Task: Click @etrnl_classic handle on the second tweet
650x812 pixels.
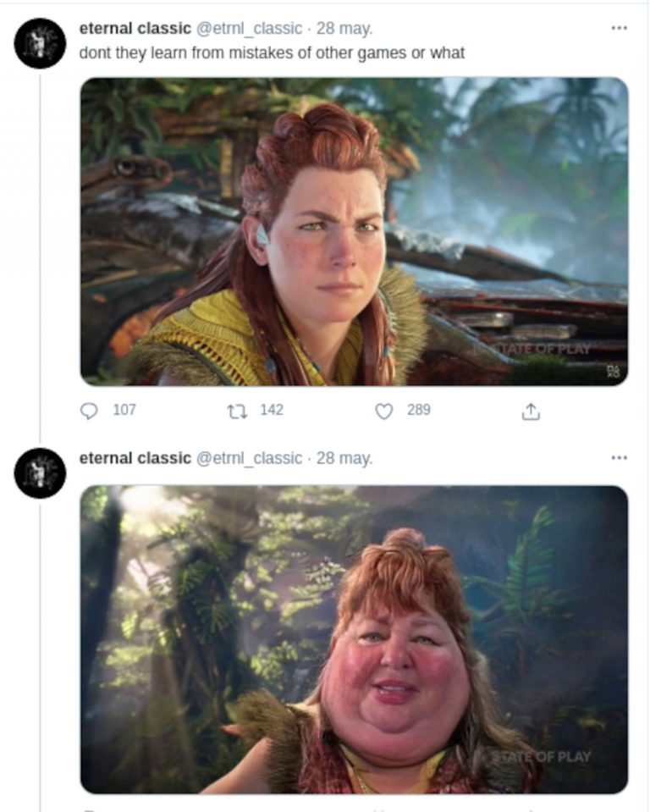Action: click(249, 458)
